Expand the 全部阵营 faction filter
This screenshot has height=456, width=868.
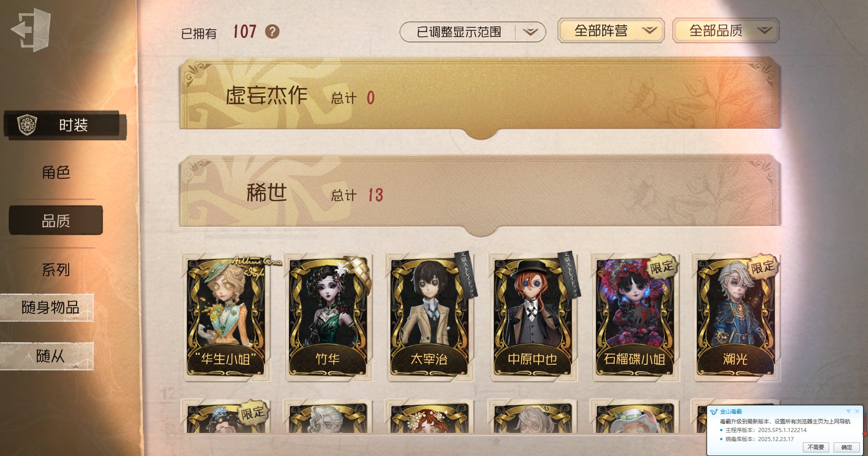[x=611, y=31]
